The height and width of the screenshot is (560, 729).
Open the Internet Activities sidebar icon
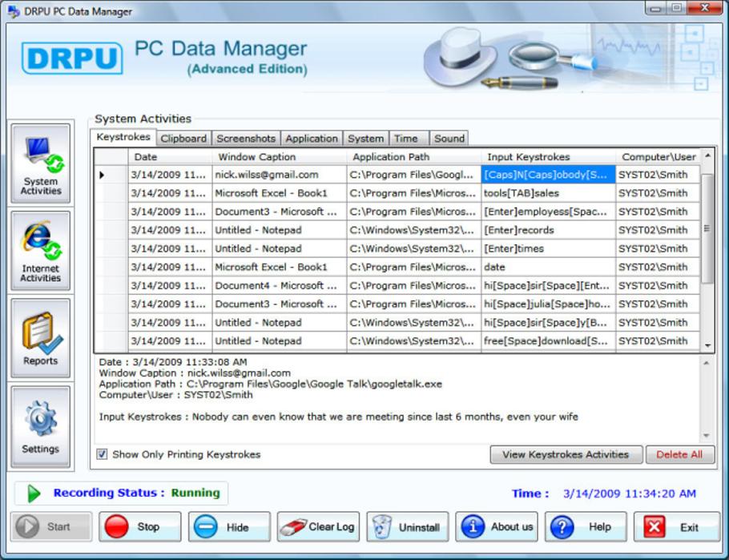40,251
